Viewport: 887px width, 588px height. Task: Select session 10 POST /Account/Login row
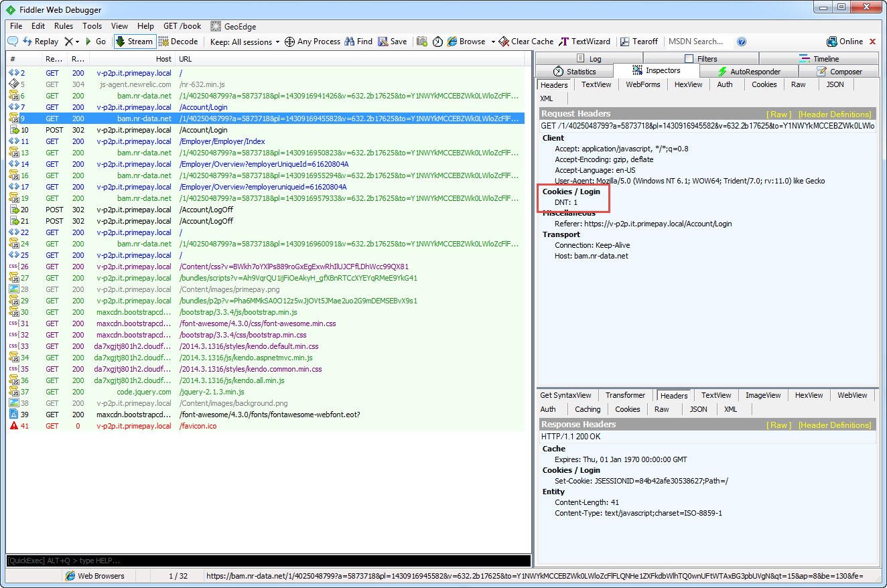pos(266,130)
